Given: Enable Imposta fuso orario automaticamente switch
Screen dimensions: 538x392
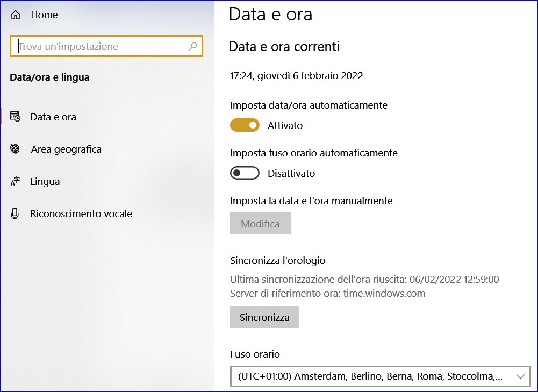Looking at the screenshot, I should [x=245, y=173].
